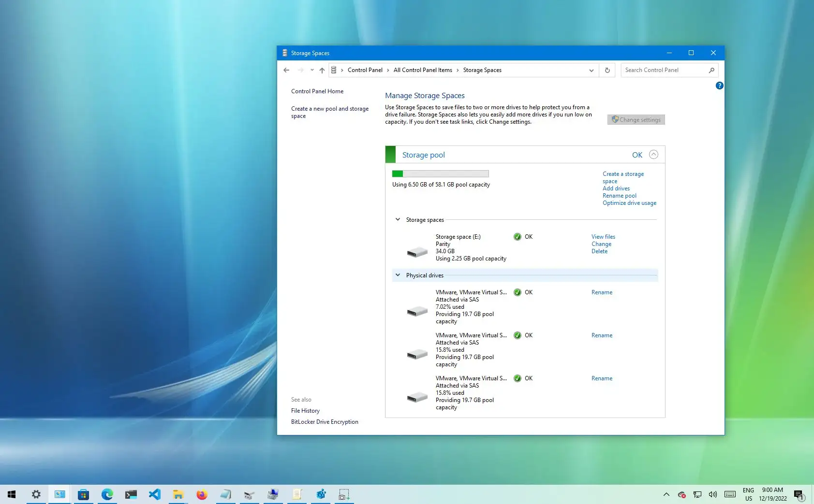This screenshot has width=814, height=504.
Task: Open the address bar history dropdown
Action: click(x=591, y=70)
